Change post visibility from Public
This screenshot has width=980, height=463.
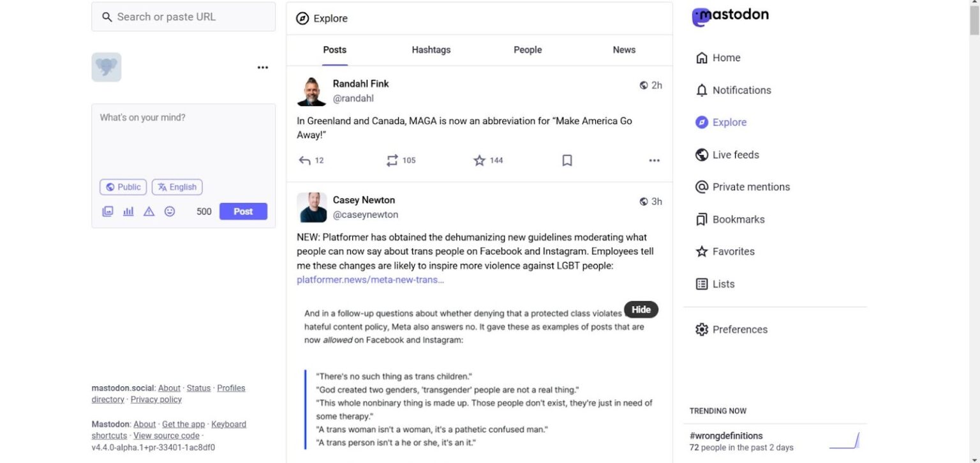(x=123, y=187)
